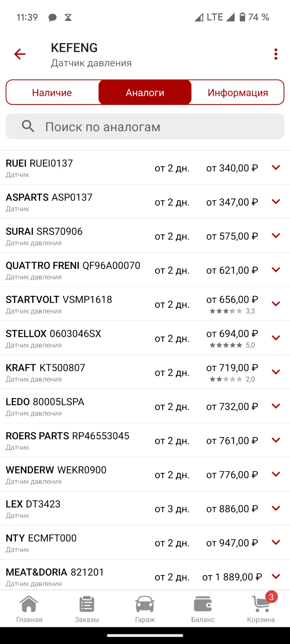Tap the search magnifier icon

(x=28, y=126)
